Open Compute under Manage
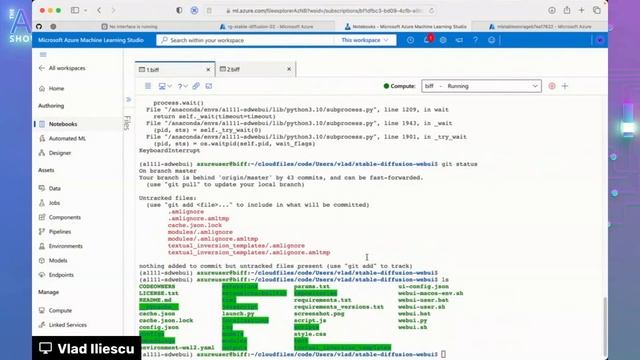 (x=60, y=311)
